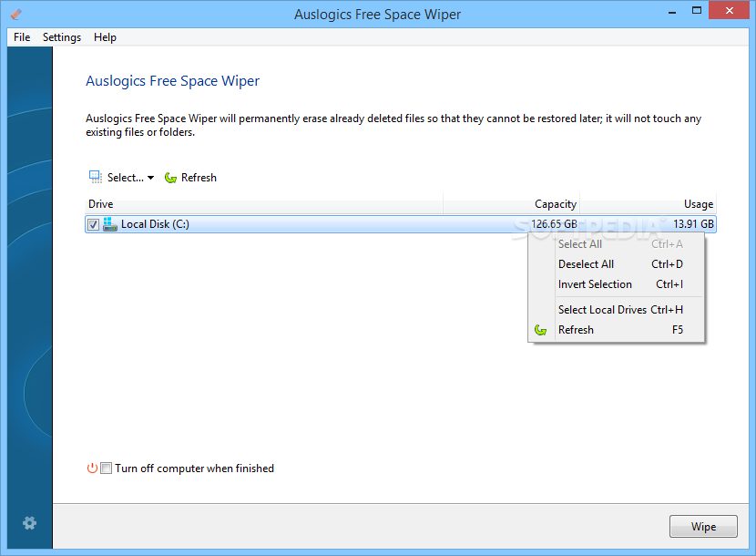756x556 pixels.
Task: Click the Select monitor icon in toolbar
Action: pyautogui.click(x=95, y=177)
